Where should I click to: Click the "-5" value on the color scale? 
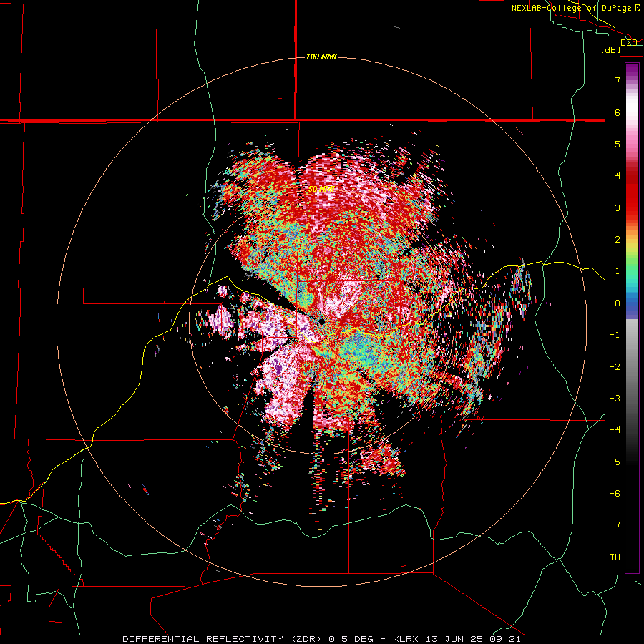(x=615, y=462)
